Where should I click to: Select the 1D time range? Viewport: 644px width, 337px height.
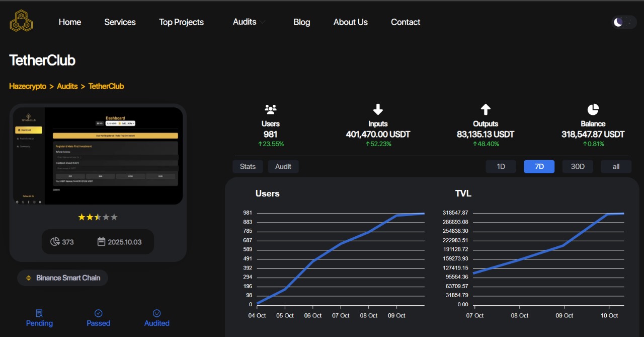point(501,167)
